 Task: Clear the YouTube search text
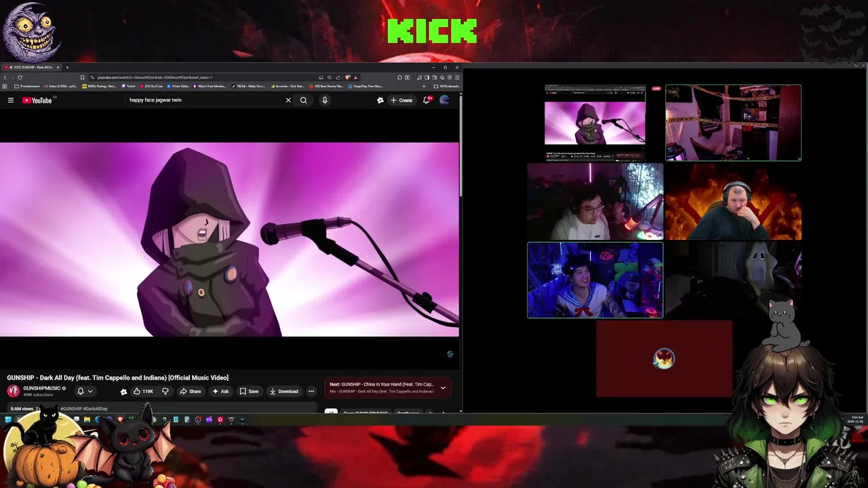pos(288,100)
